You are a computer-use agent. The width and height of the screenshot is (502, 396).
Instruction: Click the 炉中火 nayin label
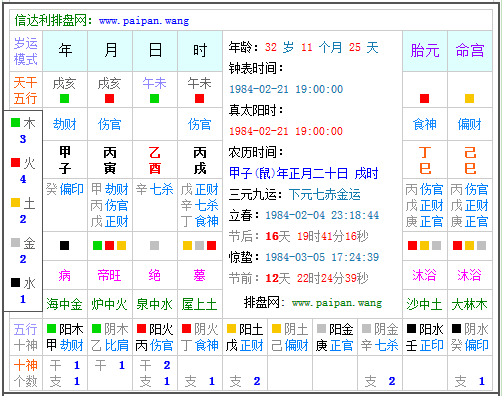point(109,304)
